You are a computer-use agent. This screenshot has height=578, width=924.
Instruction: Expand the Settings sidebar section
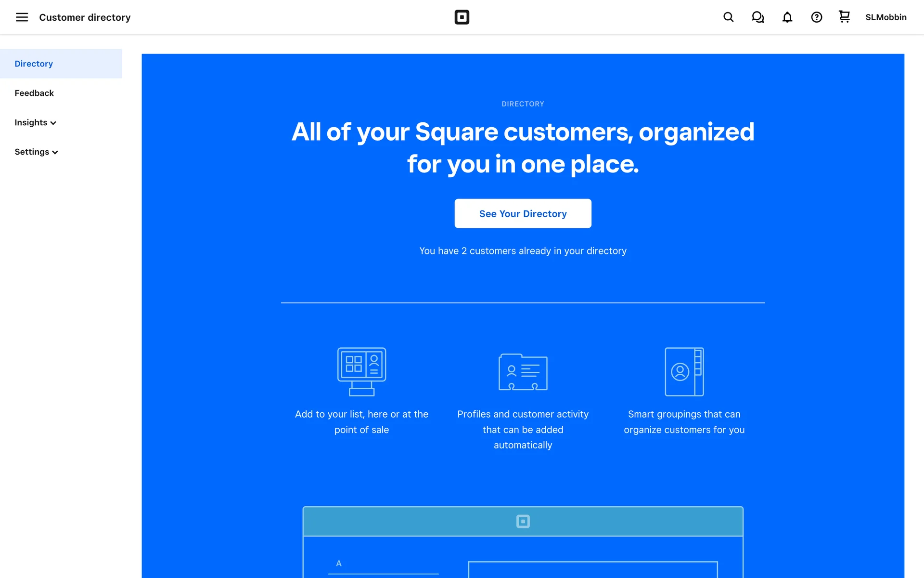tap(36, 152)
